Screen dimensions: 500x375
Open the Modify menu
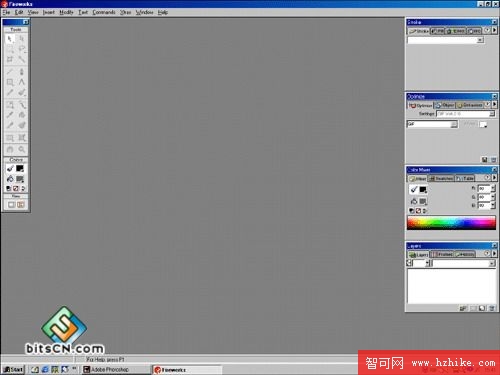click(66, 12)
